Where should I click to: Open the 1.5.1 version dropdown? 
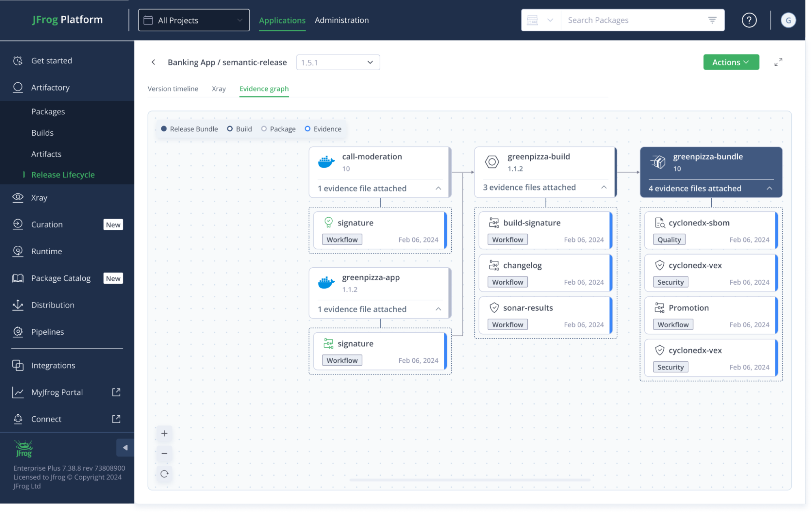(338, 63)
